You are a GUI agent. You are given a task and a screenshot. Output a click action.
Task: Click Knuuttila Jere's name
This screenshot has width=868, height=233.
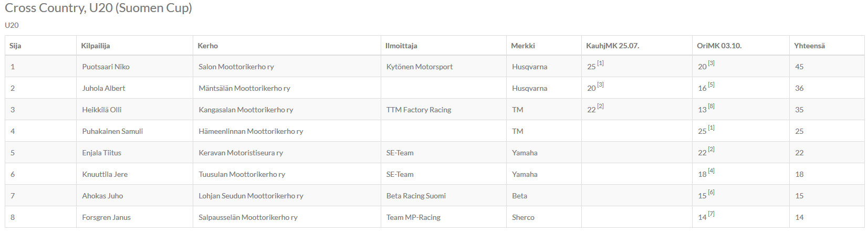pyautogui.click(x=104, y=174)
